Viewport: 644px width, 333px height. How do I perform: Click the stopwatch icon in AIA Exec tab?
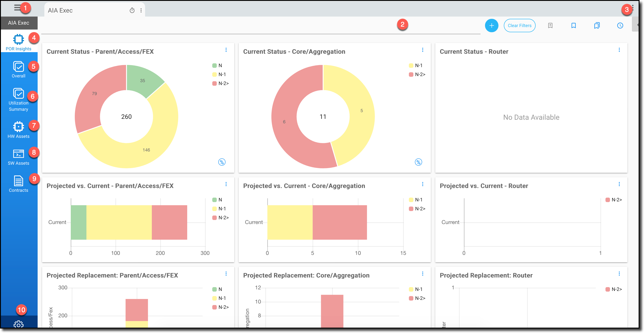132,11
